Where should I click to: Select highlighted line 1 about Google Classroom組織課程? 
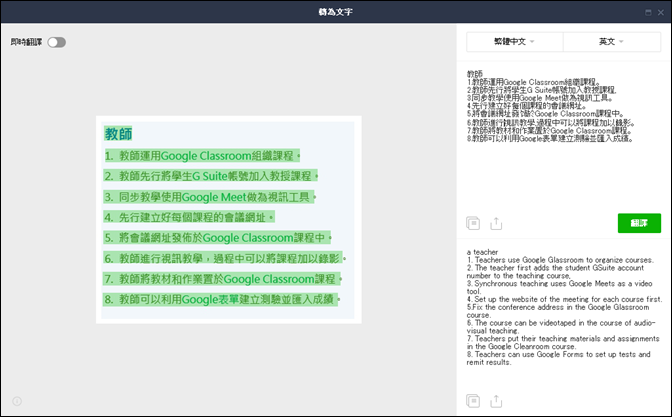coord(202,156)
